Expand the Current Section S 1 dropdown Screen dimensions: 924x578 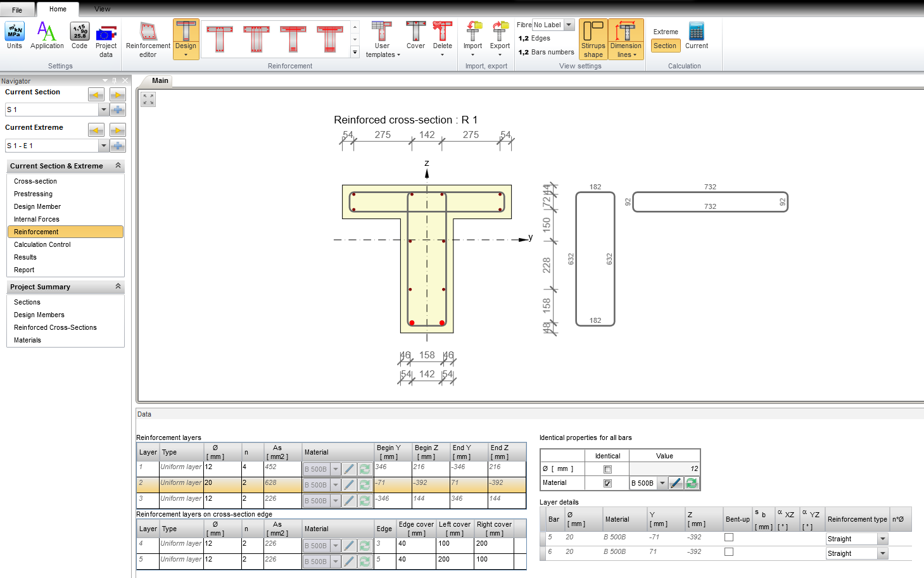pyautogui.click(x=104, y=110)
